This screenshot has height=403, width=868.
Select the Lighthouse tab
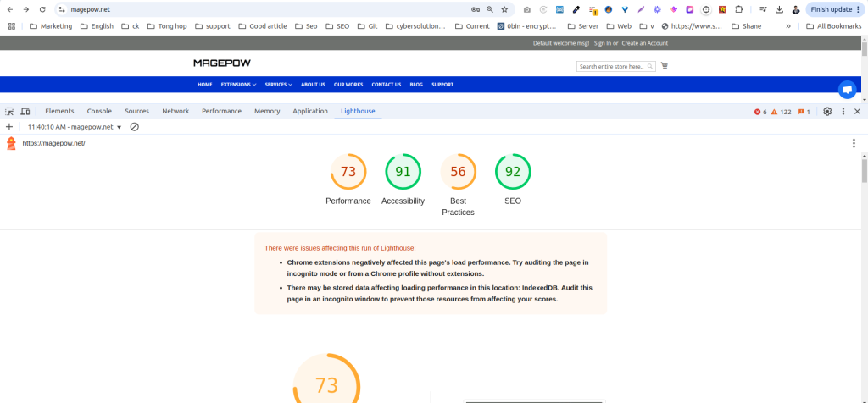359,111
